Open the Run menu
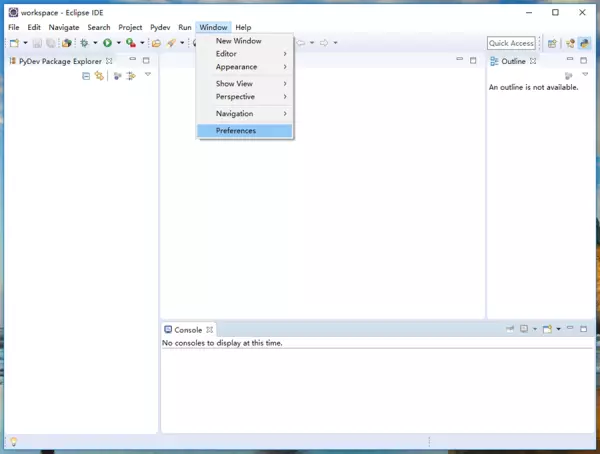This screenshot has width=600, height=454. pos(185,27)
